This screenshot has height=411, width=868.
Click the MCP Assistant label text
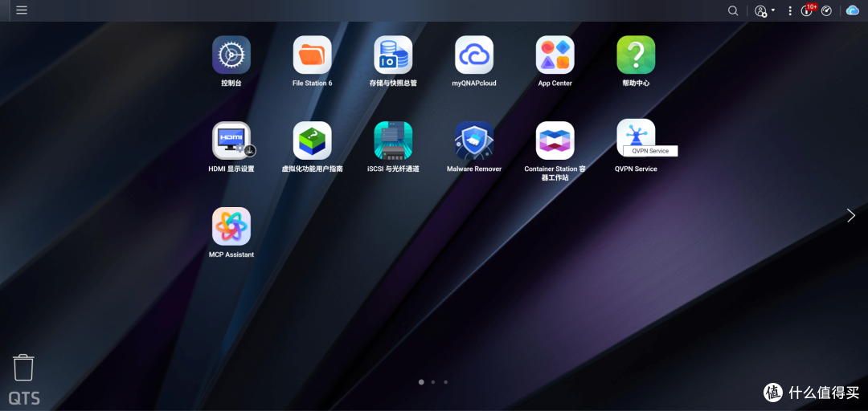tap(231, 254)
